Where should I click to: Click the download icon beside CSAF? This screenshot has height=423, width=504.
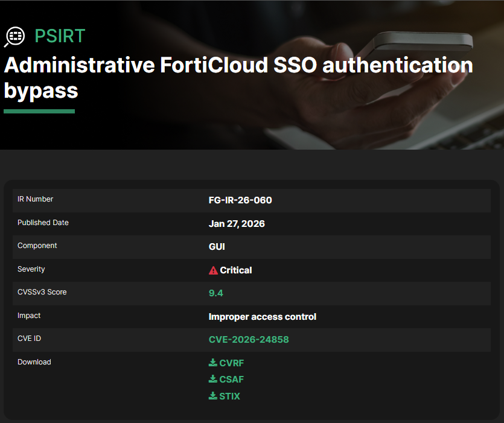tap(213, 379)
